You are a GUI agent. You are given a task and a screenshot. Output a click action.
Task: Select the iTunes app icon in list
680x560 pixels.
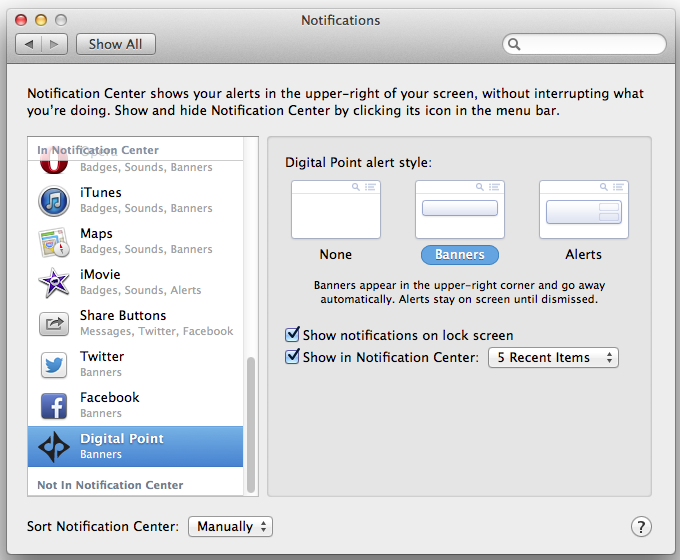click(x=54, y=201)
